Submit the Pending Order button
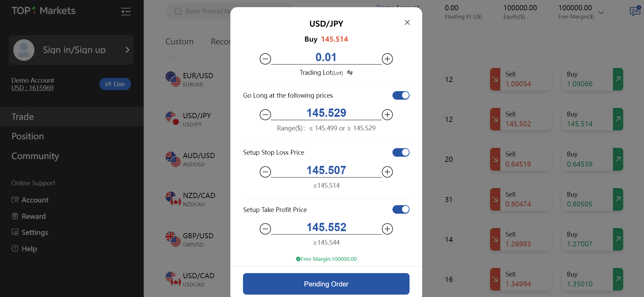 tap(326, 284)
